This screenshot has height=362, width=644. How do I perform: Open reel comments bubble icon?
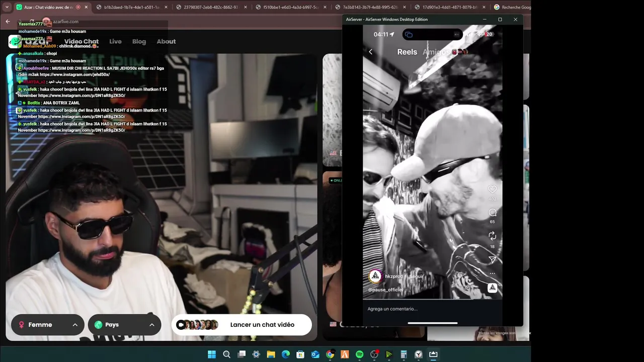pyautogui.click(x=493, y=213)
